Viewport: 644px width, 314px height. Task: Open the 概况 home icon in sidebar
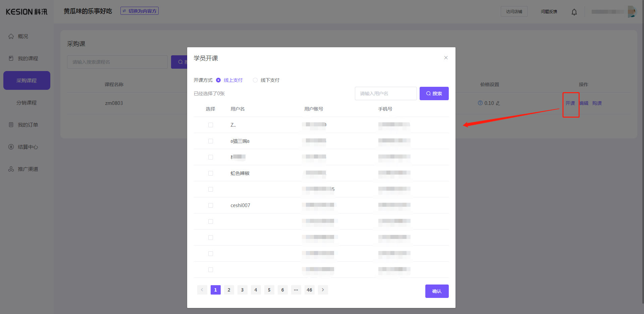[11, 36]
